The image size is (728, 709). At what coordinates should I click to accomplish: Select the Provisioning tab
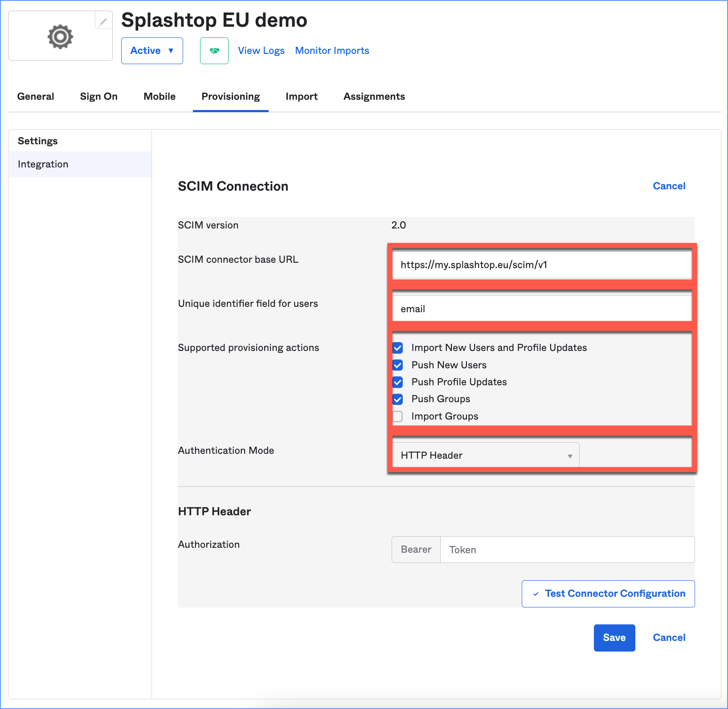coord(231,97)
